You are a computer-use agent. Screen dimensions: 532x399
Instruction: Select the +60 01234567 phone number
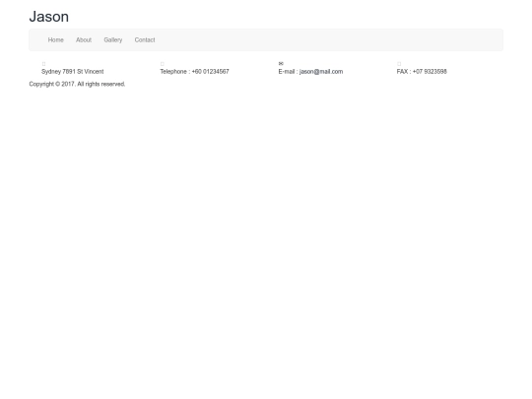211,72
